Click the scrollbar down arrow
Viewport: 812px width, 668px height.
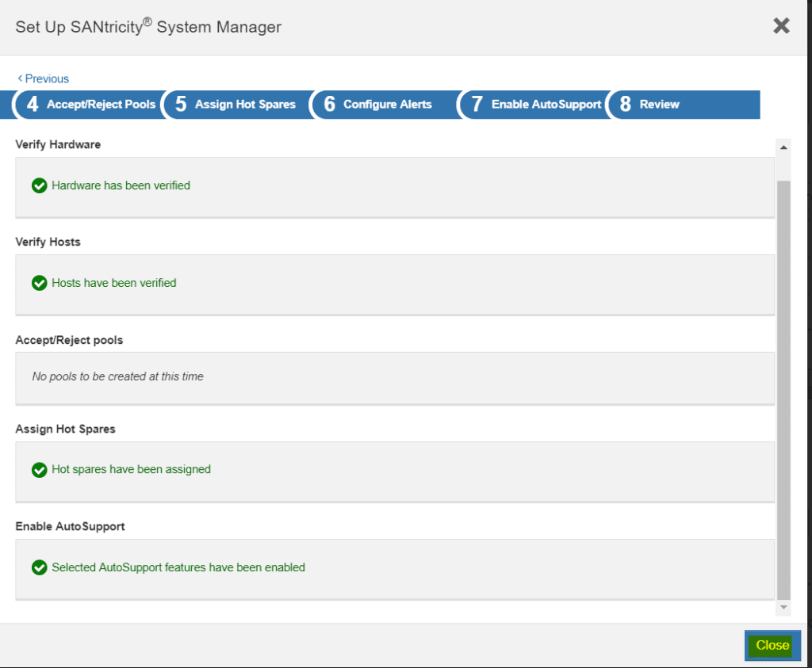(783, 609)
